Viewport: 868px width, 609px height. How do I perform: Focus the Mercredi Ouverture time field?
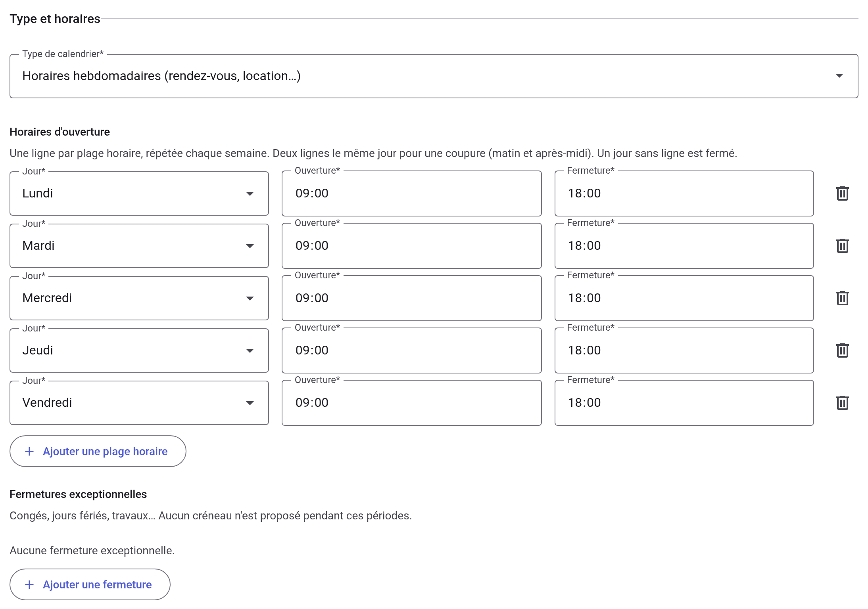(x=411, y=298)
